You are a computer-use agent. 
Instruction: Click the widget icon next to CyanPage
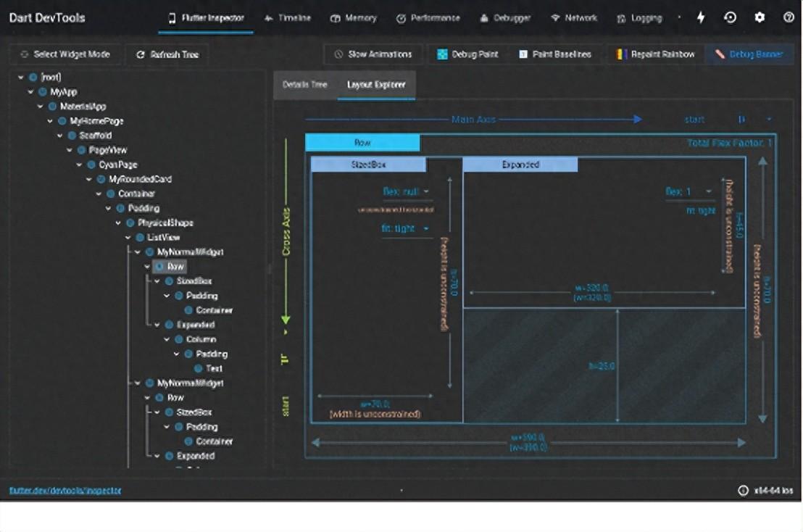[x=91, y=165]
